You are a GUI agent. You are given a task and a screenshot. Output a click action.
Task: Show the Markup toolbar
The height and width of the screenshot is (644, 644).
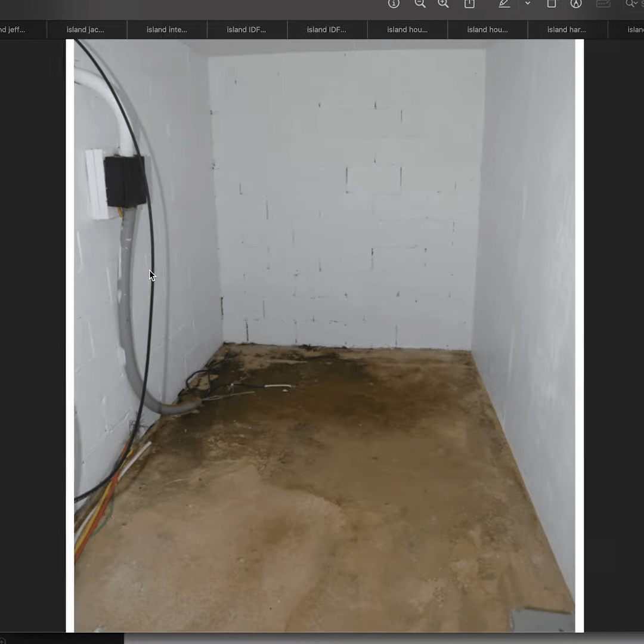coord(576,4)
